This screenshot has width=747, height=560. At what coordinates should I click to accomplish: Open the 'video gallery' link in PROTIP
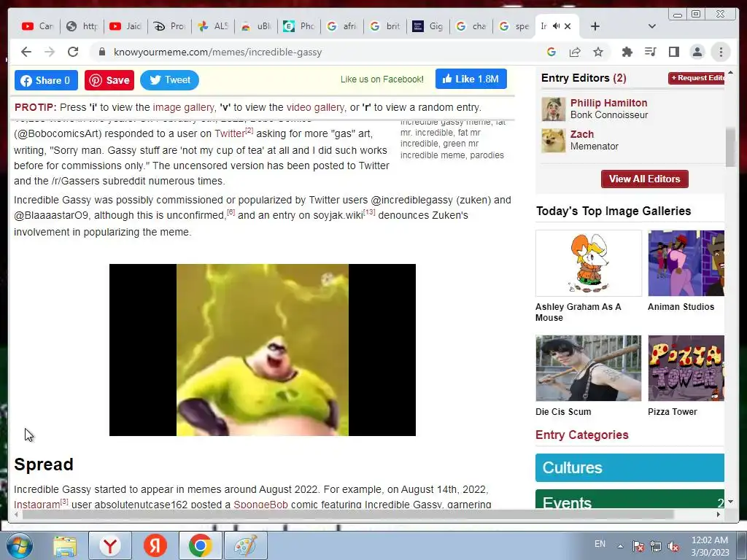(x=315, y=107)
